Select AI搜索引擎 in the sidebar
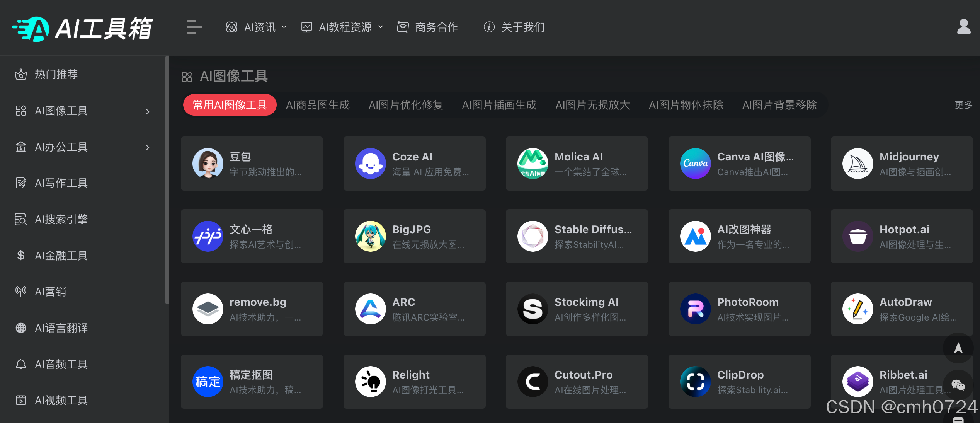 (x=61, y=219)
